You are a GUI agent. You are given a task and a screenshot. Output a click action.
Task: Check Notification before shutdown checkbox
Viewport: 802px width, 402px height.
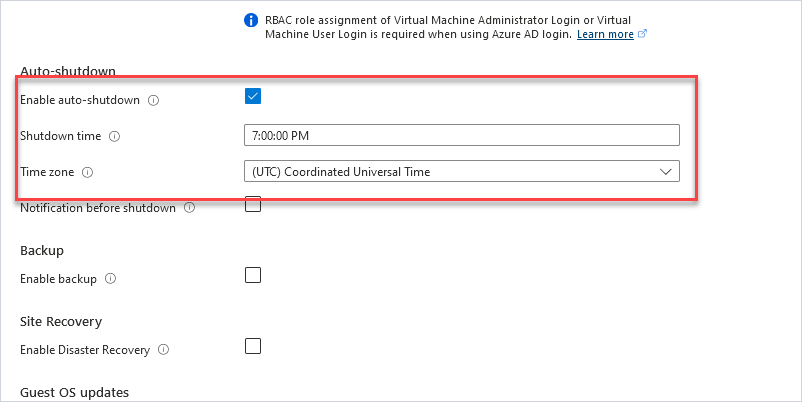(253, 204)
